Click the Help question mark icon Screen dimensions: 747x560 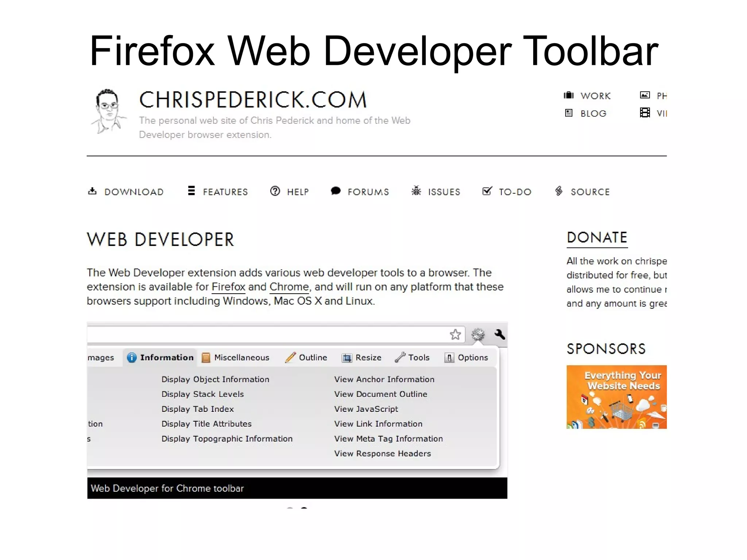(x=275, y=191)
